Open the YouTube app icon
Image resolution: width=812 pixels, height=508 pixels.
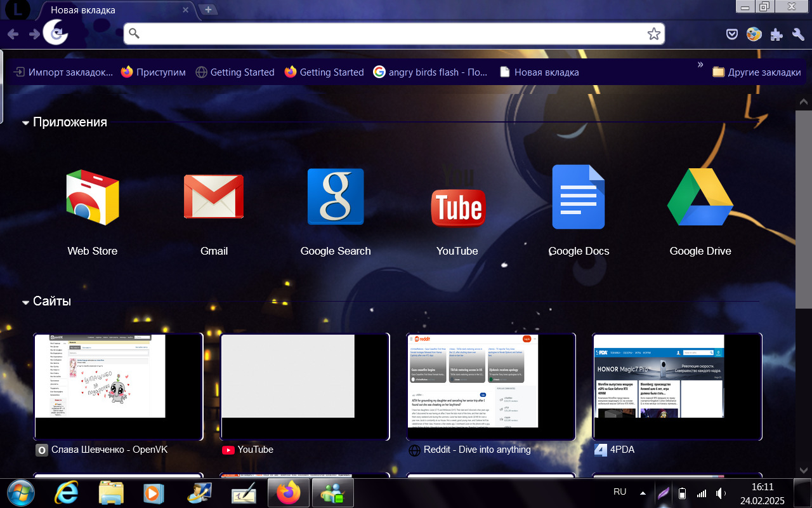point(457,197)
